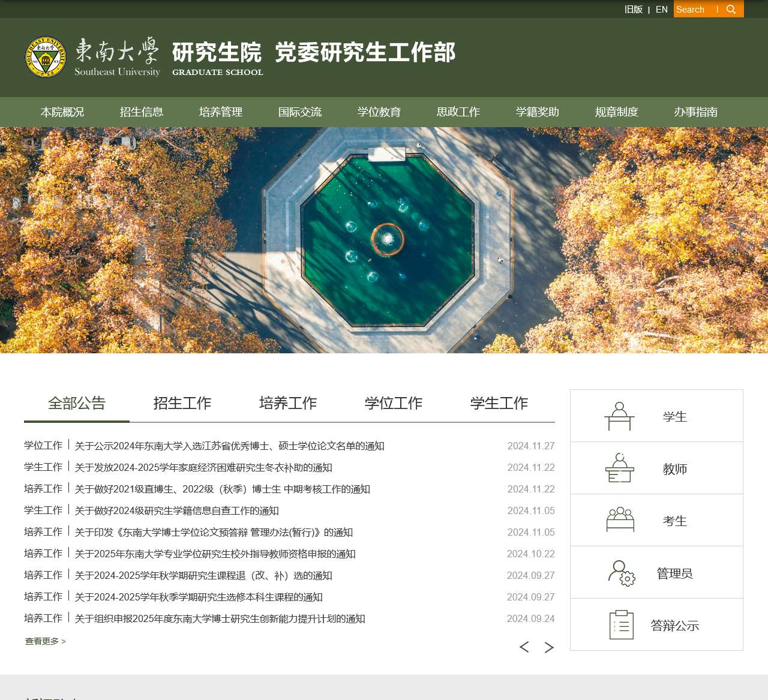Image resolution: width=768 pixels, height=700 pixels.
Task: Open the 旧版 old website version link
Action: pyautogui.click(x=633, y=9)
